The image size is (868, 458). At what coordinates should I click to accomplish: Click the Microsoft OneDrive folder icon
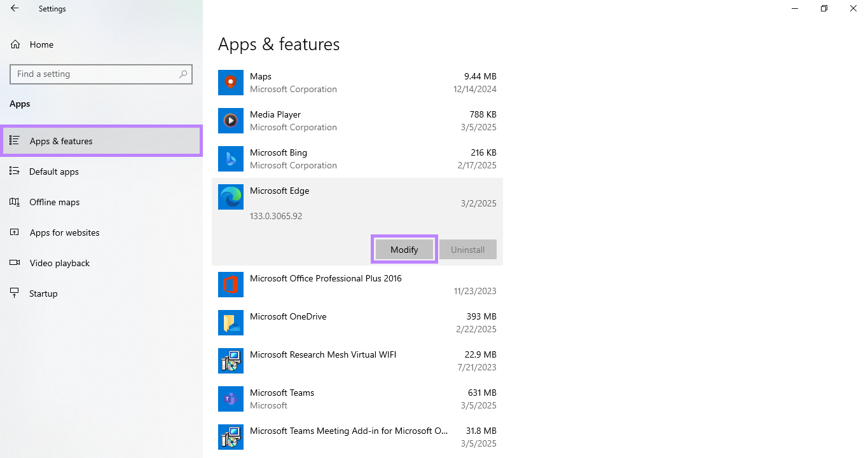click(x=230, y=323)
